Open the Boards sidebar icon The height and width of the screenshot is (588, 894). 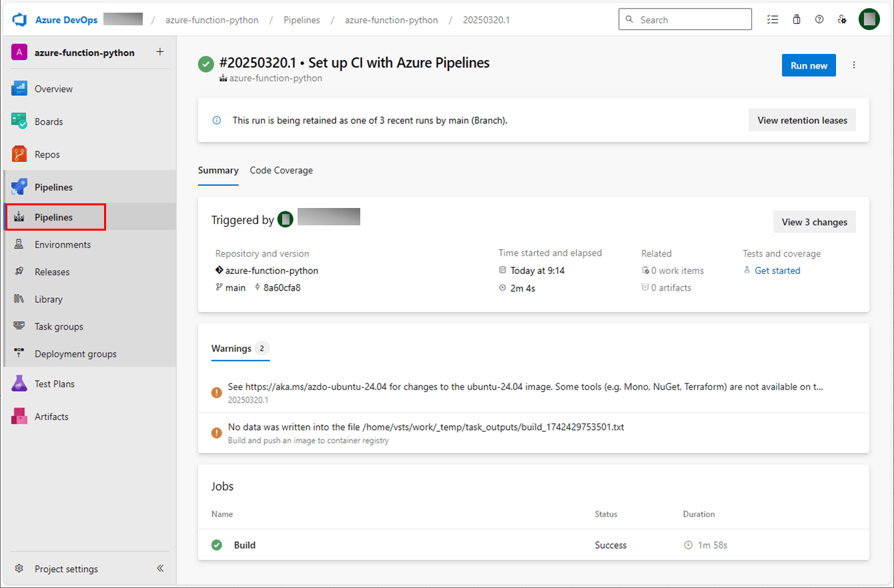point(19,121)
